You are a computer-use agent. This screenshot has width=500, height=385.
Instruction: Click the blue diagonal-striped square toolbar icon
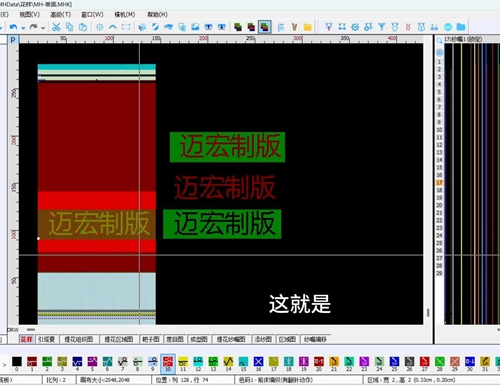click(x=155, y=27)
